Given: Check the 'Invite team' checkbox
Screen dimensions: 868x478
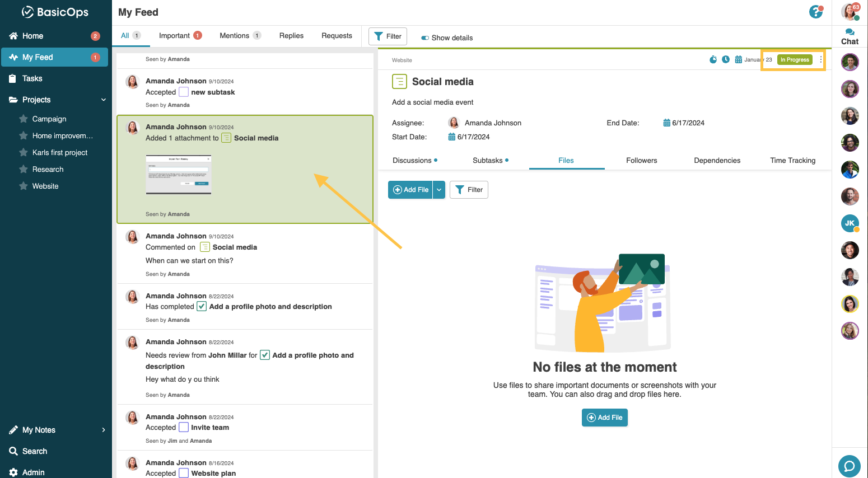Looking at the screenshot, I should 184,428.
